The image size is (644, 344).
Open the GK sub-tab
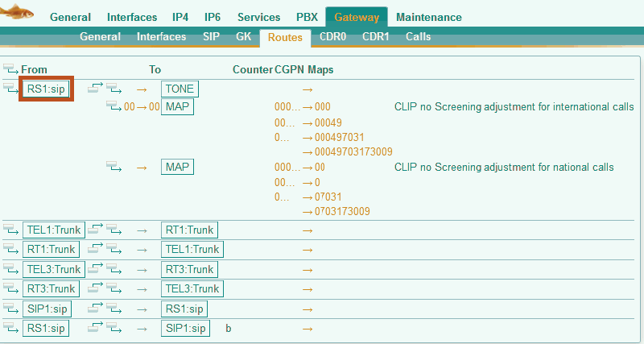(x=244, y=36)
